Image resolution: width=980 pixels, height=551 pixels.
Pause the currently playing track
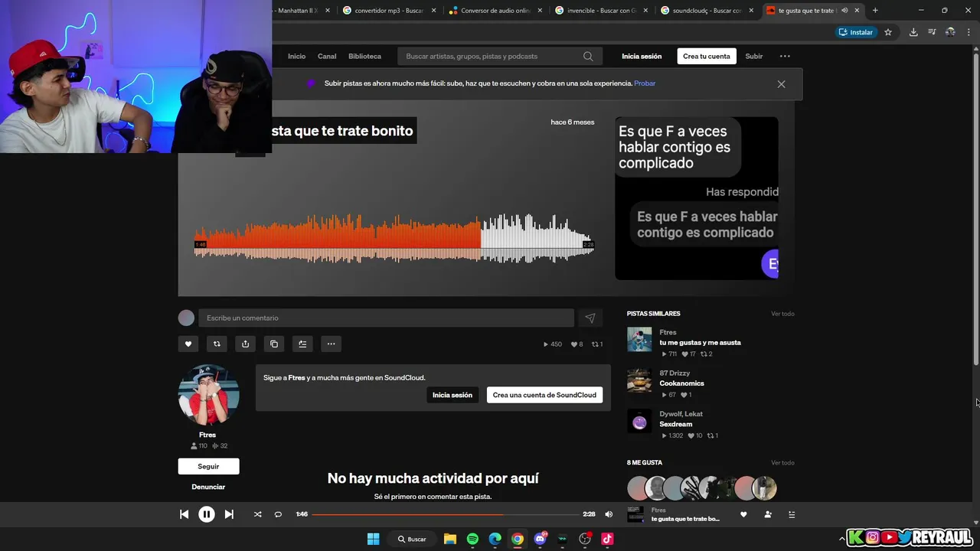[207, 514]
